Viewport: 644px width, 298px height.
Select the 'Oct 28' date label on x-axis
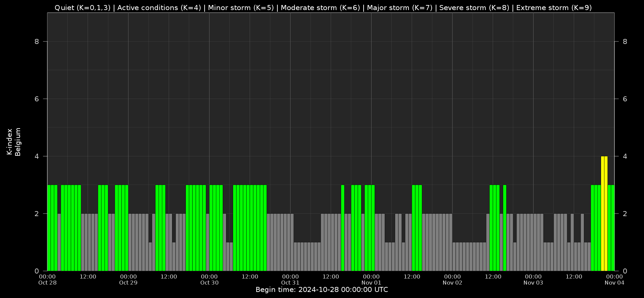tap(47, 283)
